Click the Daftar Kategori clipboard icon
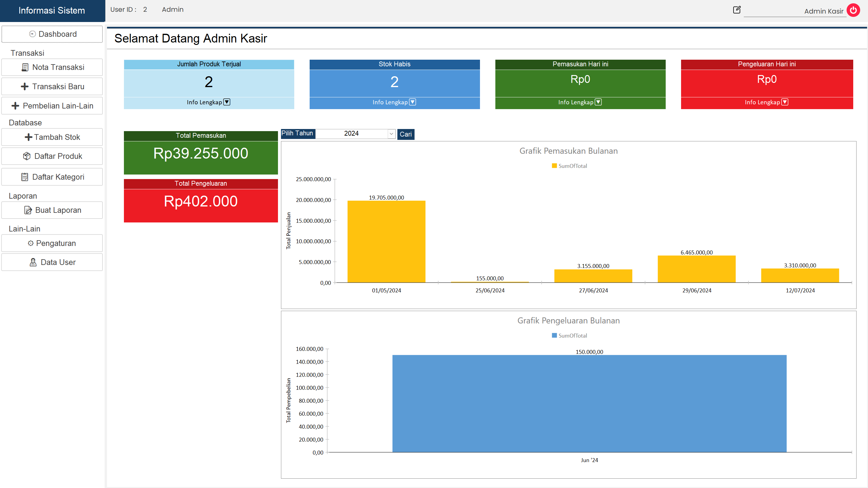The image size is (868, 488). [x=25, y=177]
